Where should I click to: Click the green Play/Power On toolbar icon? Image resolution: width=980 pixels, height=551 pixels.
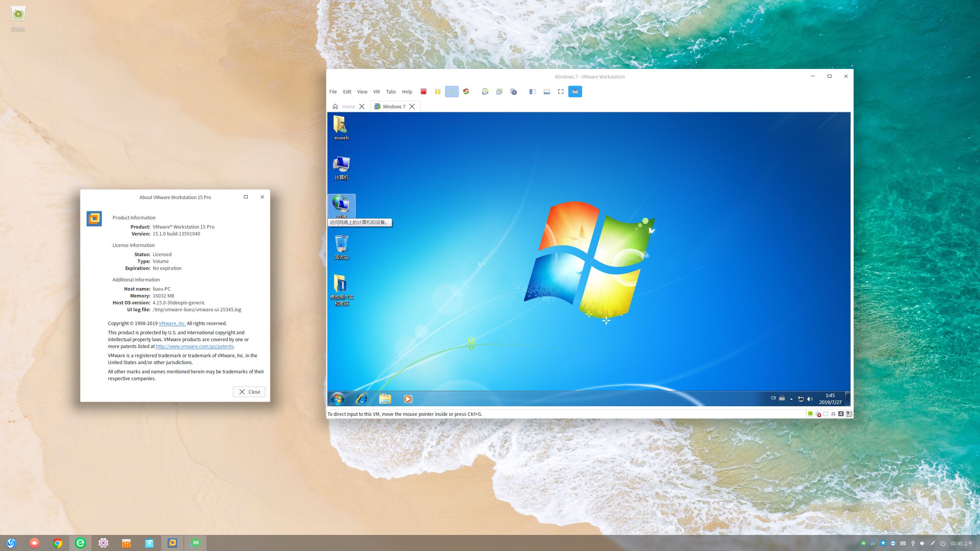tap(452, 92)
